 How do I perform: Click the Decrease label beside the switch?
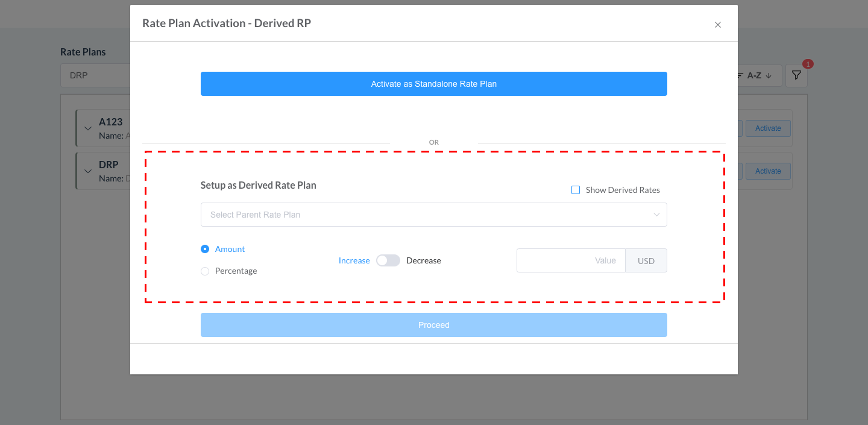423,260
